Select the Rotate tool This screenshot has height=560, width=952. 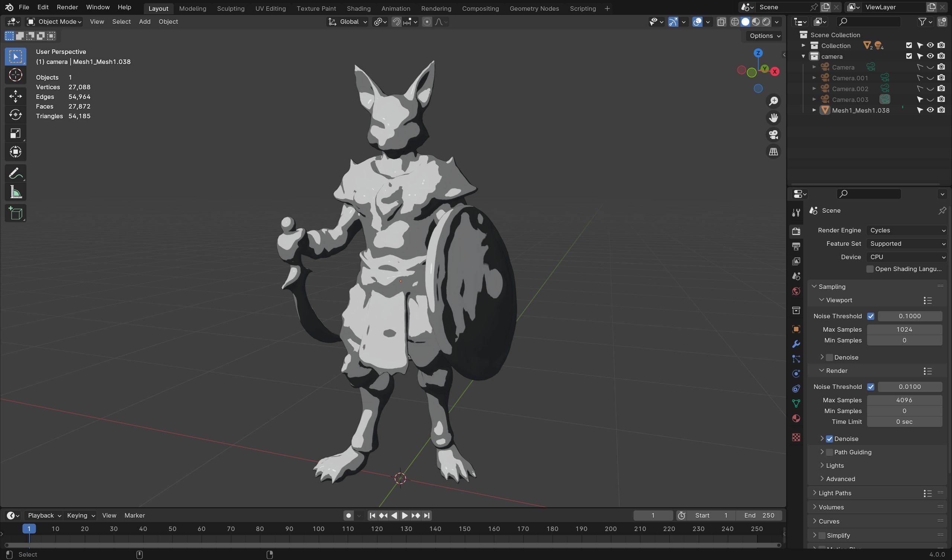click(x=16, y=115)
